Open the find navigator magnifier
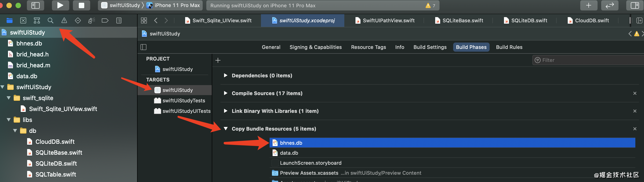Viewport: 644px width, 182px height. pyautogui.click(x=51, y=20)
